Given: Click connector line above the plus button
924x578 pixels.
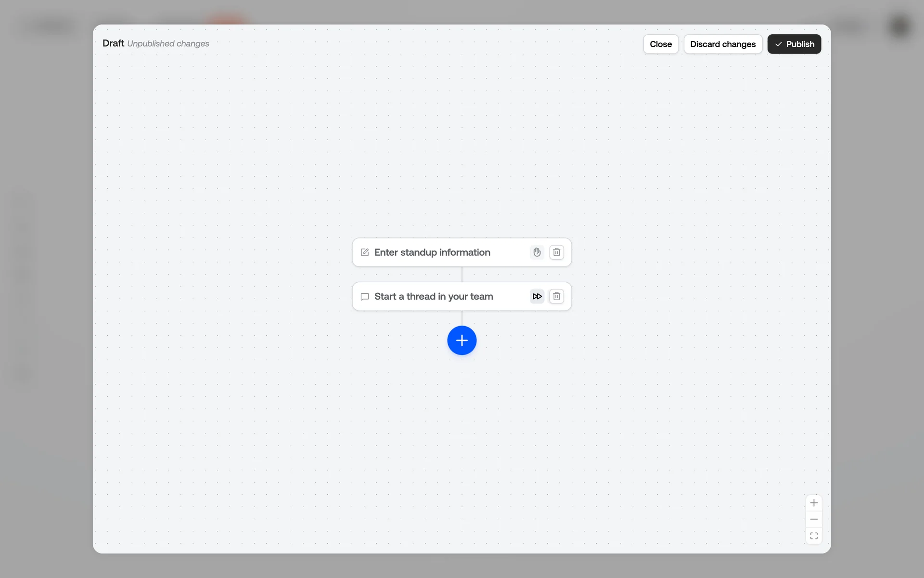Looking at the screenshot, I should coord(462,318).
